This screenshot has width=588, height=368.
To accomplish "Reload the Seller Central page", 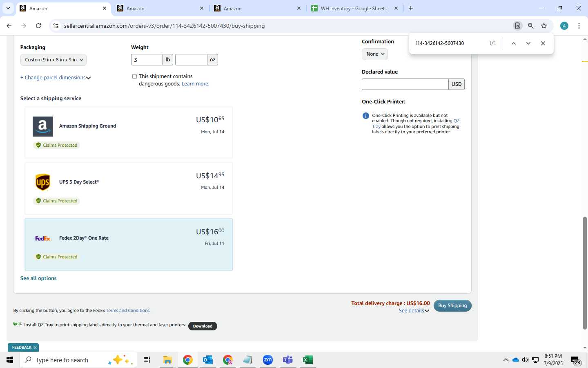I will click(x=38, y=26).
